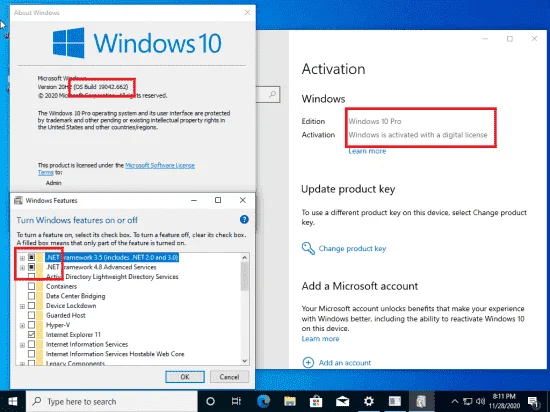Click the Cortana circle icon on taskbar
Image resolution: width=550 pixels, height=412 pixels.
click(210, 401)
